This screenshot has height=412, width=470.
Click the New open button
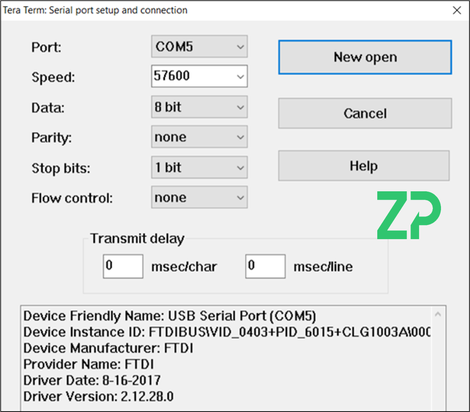365,57
